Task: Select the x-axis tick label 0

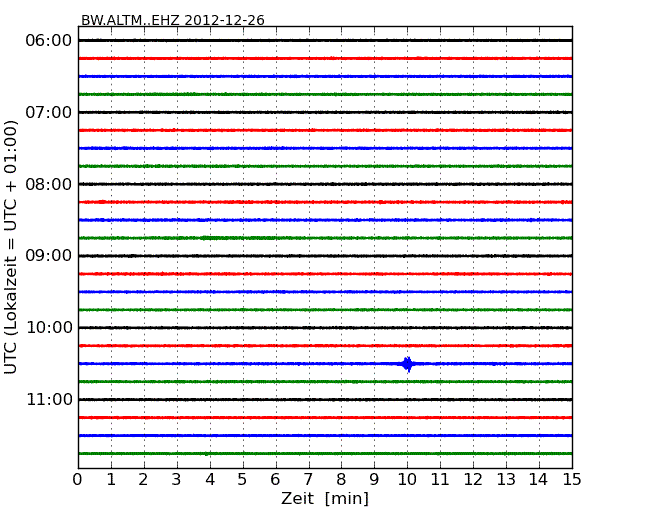Action: [x=78, y=480]
